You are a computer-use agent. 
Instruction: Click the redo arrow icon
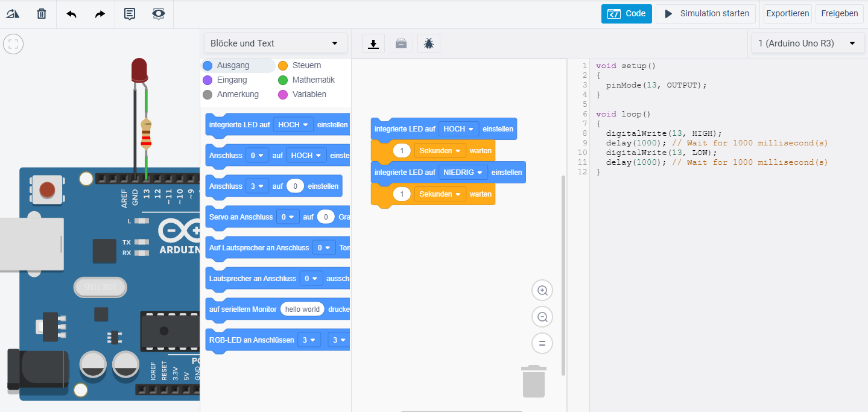[x=100, y=13]
